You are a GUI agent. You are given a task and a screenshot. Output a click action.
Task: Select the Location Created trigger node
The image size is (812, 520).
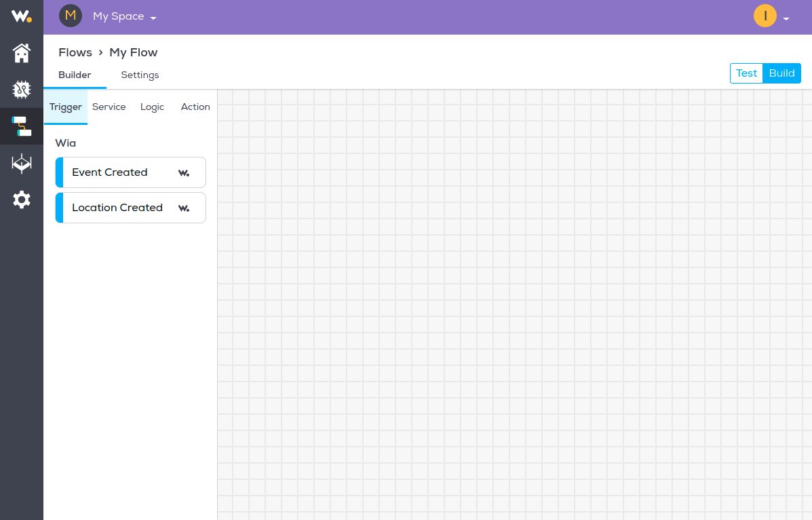(130, 208)
